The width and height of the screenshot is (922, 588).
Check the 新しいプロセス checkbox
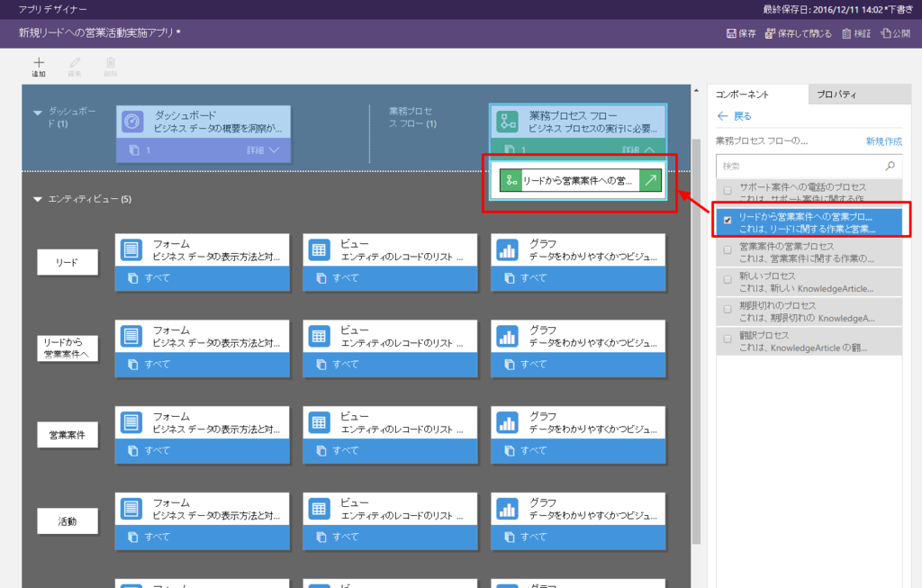tap(728, 279)
